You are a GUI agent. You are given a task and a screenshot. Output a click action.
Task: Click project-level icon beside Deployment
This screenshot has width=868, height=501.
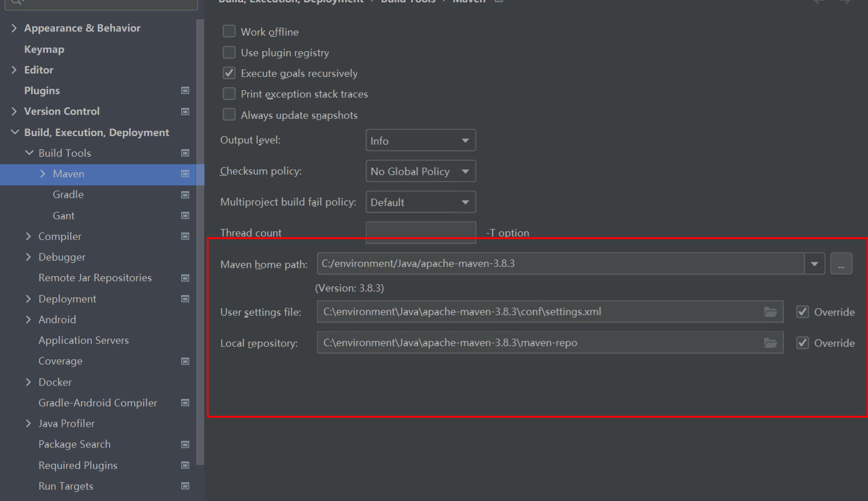(185, 299)
